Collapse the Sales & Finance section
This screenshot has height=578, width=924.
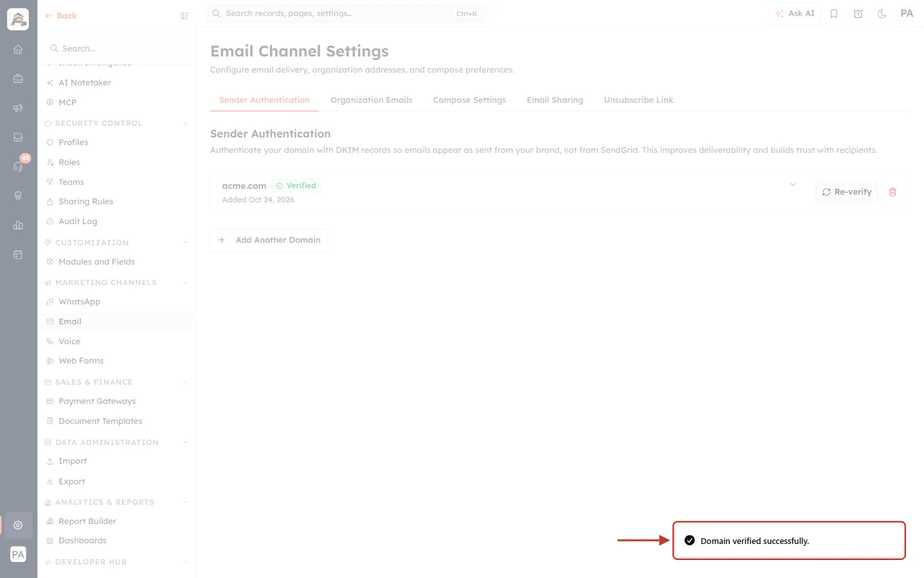(185, 382)
